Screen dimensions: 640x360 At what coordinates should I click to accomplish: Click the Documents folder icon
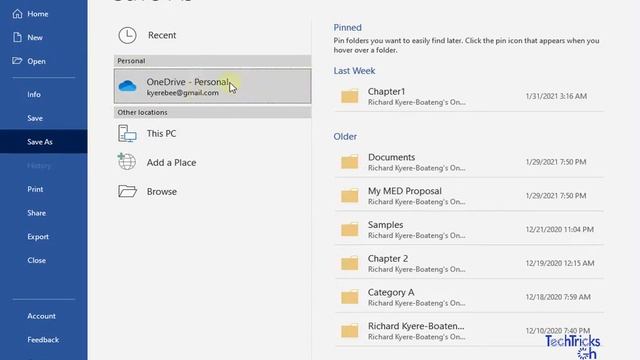tap(350, 162)
